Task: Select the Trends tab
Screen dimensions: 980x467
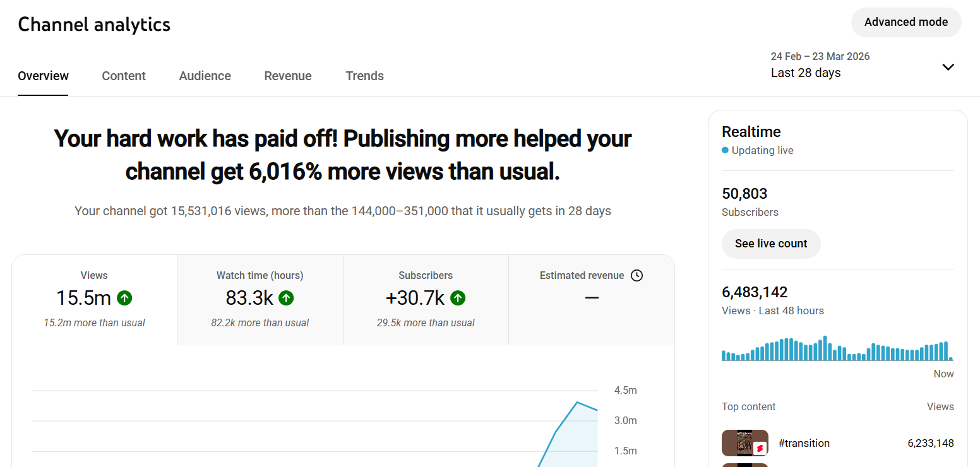Action: click(x=364, y=76)
